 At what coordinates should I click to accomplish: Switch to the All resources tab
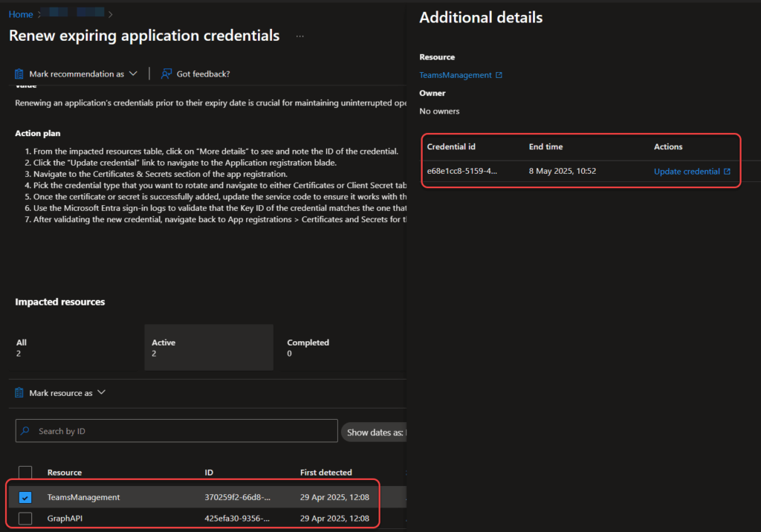coord(73,348)
